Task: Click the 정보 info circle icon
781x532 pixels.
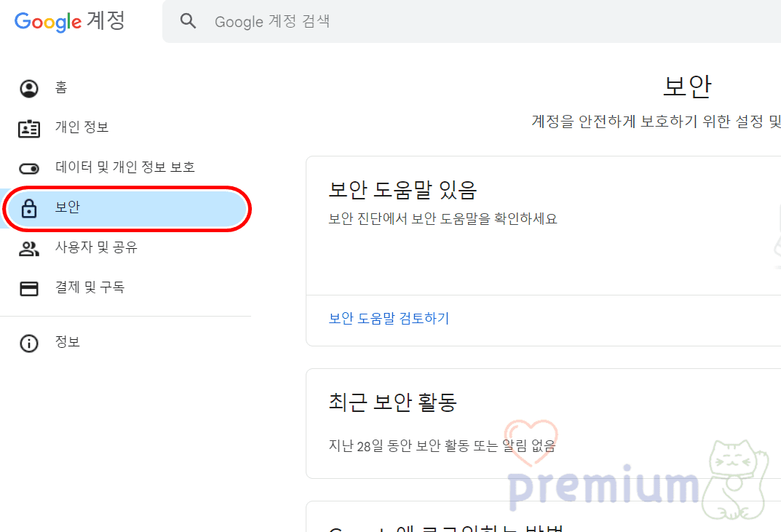Action: [29, 344]
